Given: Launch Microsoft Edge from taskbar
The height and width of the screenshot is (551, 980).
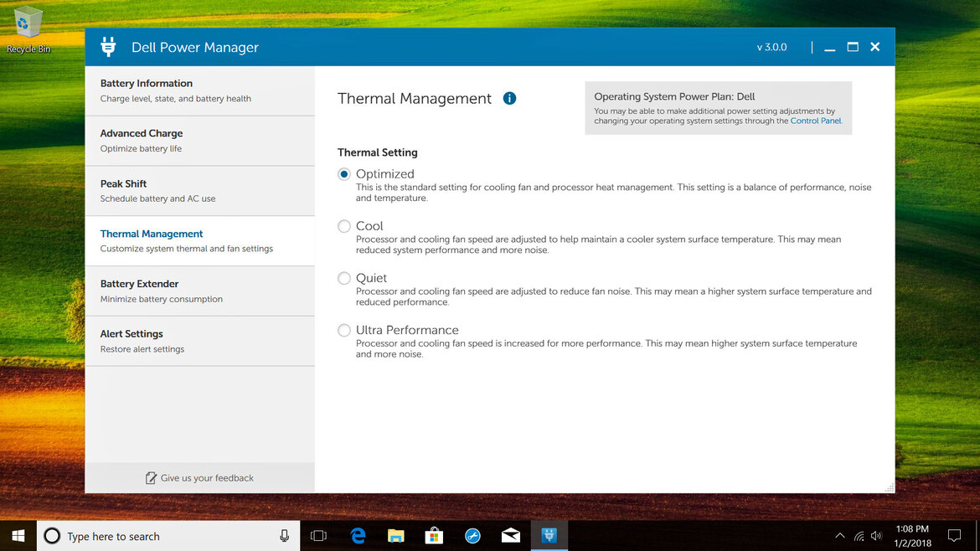Looking at the screenshot, I should pyautogui.click(x=358, y=536).
